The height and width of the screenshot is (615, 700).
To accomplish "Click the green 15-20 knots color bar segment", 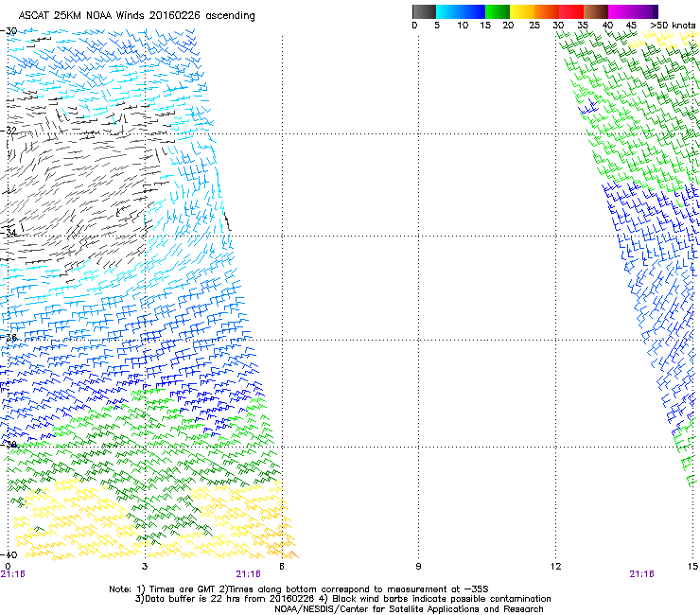I will [x=498, y=11].
